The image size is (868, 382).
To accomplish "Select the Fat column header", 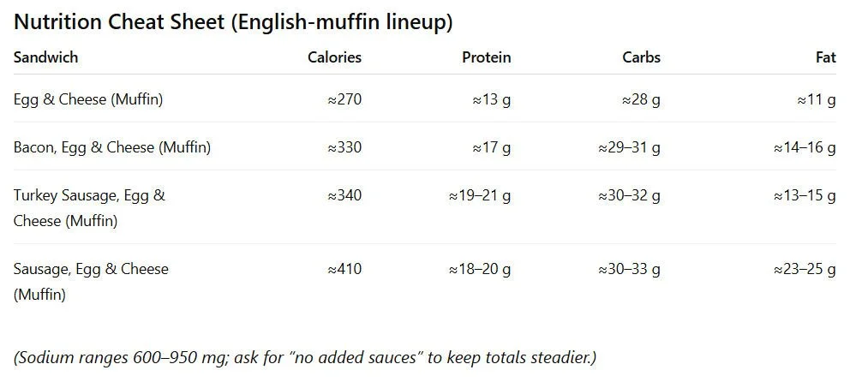I will (x=826, y=57).
